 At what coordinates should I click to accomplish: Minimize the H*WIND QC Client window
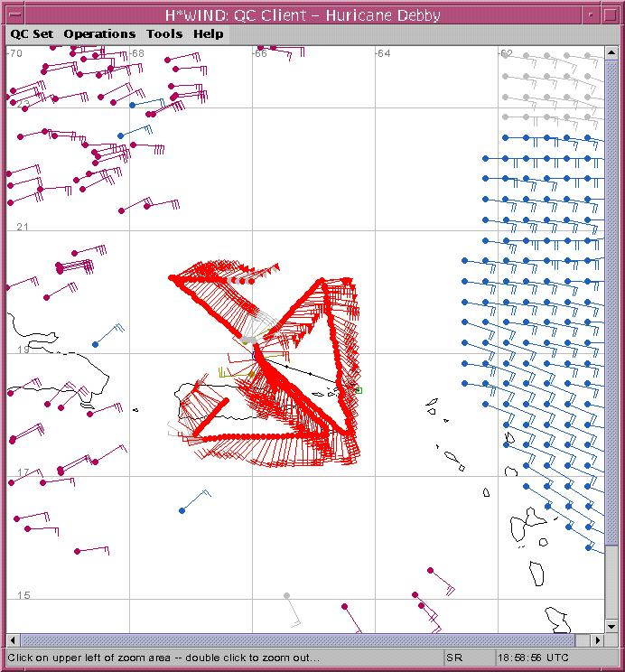(592, 14)
